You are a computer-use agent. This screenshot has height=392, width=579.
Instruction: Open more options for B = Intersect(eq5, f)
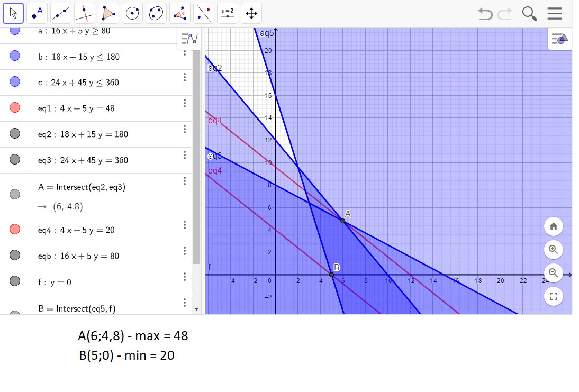click(x=185, y=303)
